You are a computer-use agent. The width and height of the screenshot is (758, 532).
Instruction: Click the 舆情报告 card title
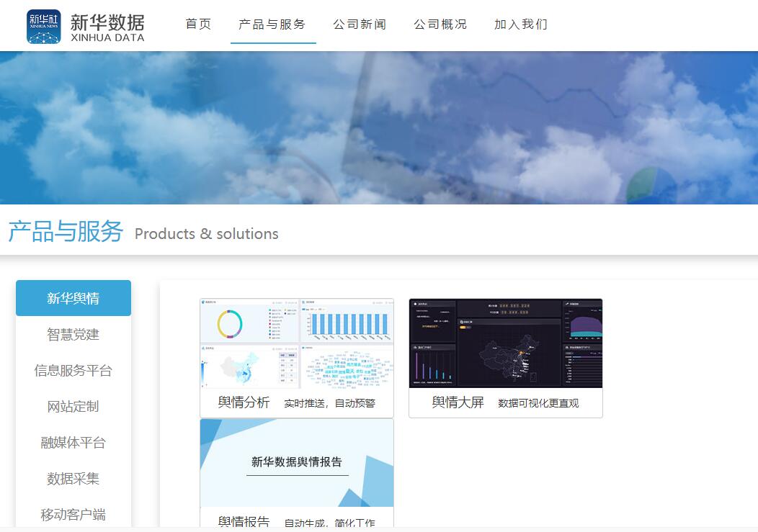click(244, 522)
